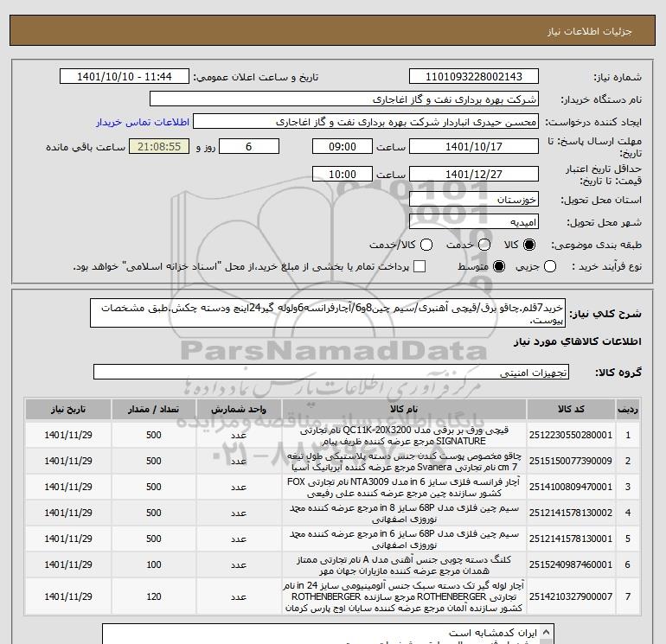This screenshot has height=644, width=666.
Task: Click the remaining time countdown 21:08:55
Action: pos(159,146)
